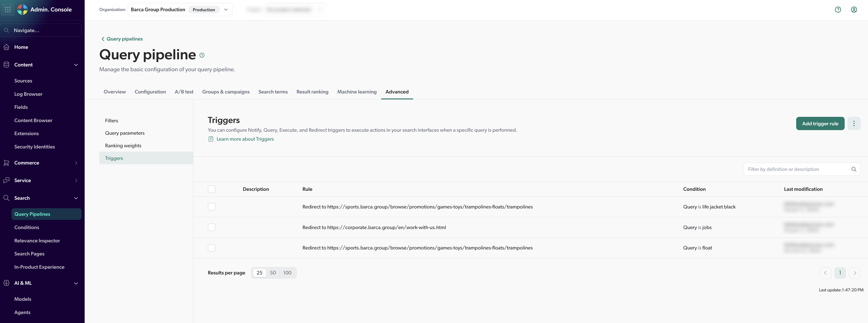Collapse the AI & ML section chevron
868x323 pixels.
76,283
